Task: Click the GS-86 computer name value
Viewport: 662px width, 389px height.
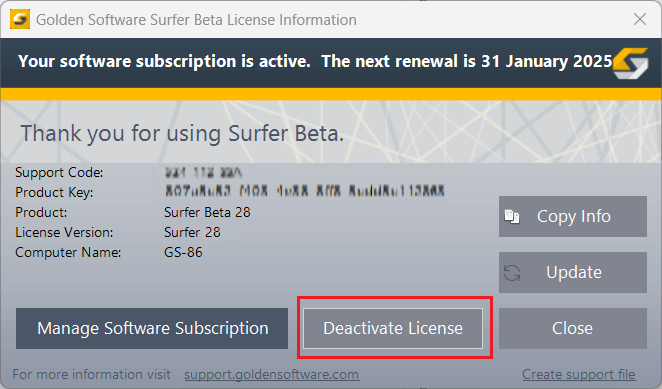Action: (x=183, y=252)
